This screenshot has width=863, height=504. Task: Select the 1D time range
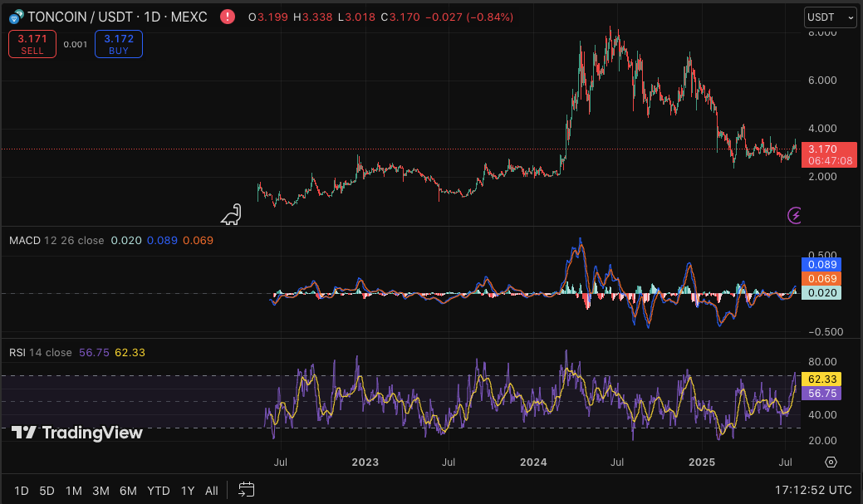pyautogui.click(x=22, y=491)
